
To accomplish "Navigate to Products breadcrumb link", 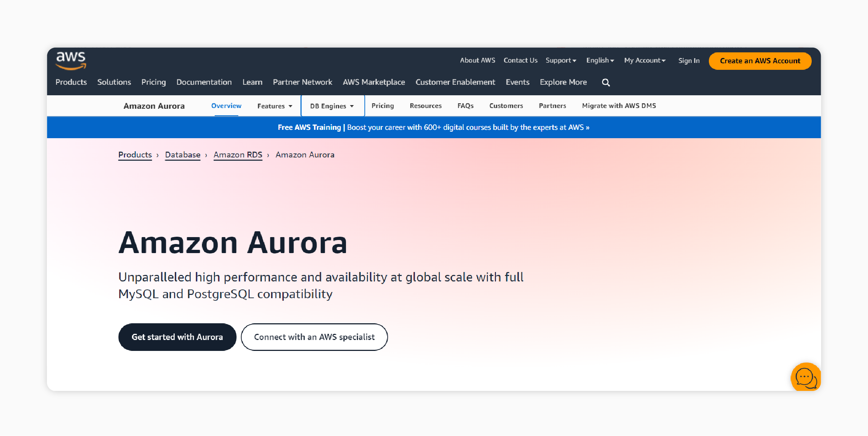I will coord(135,155).
